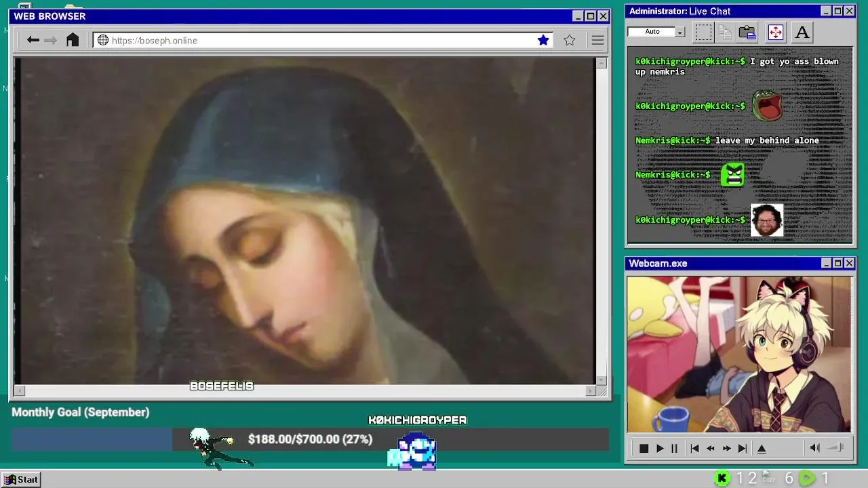Click the K0KICHIGROYPER name label
The height and width of the screenshot is (488, 868).
click(x=417, y=420)
